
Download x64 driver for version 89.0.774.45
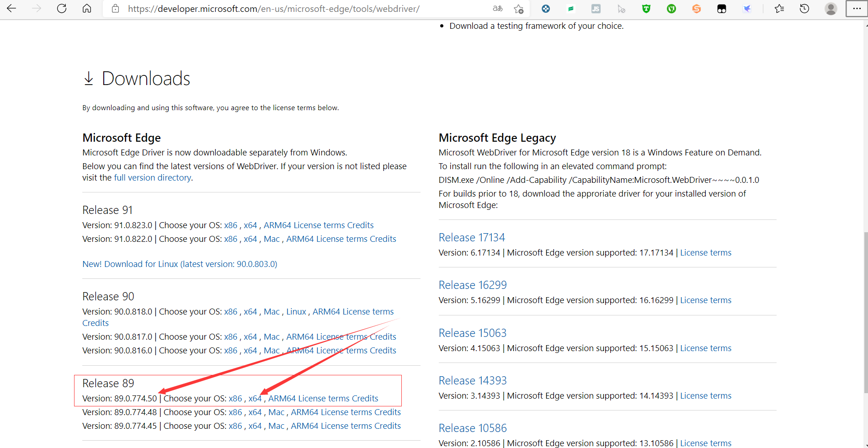[x=255, y=426]
